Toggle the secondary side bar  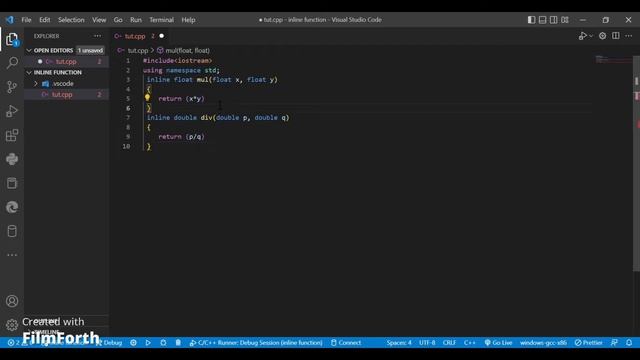[553, 20]
